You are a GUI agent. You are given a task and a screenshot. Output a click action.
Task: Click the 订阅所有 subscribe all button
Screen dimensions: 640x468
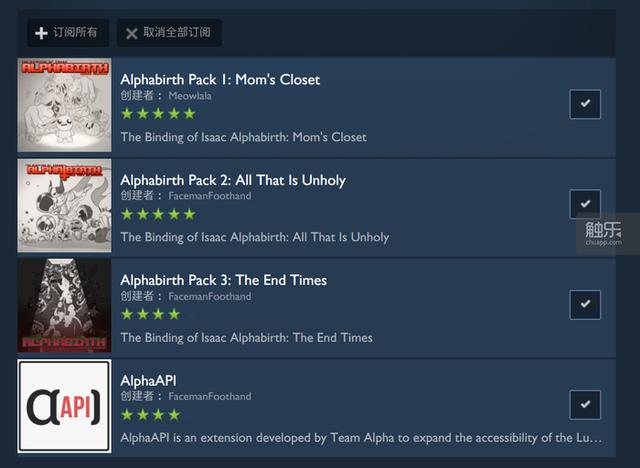pos(68,33)
